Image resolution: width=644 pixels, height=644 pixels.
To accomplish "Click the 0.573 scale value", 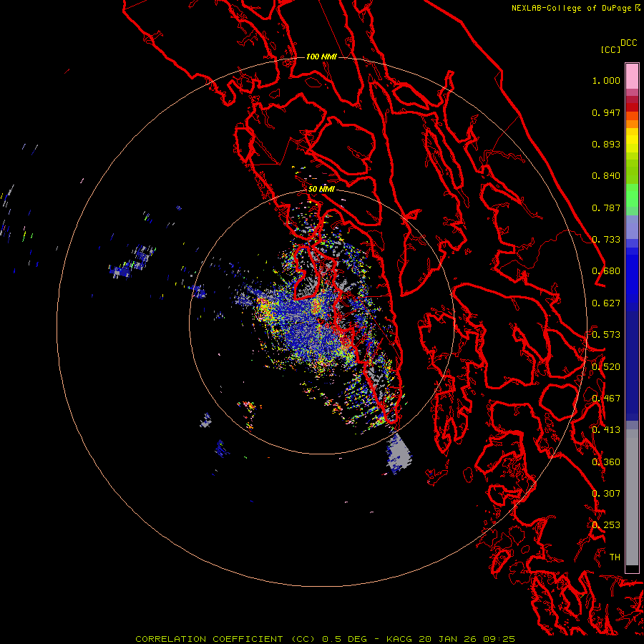I will (606, 335).
